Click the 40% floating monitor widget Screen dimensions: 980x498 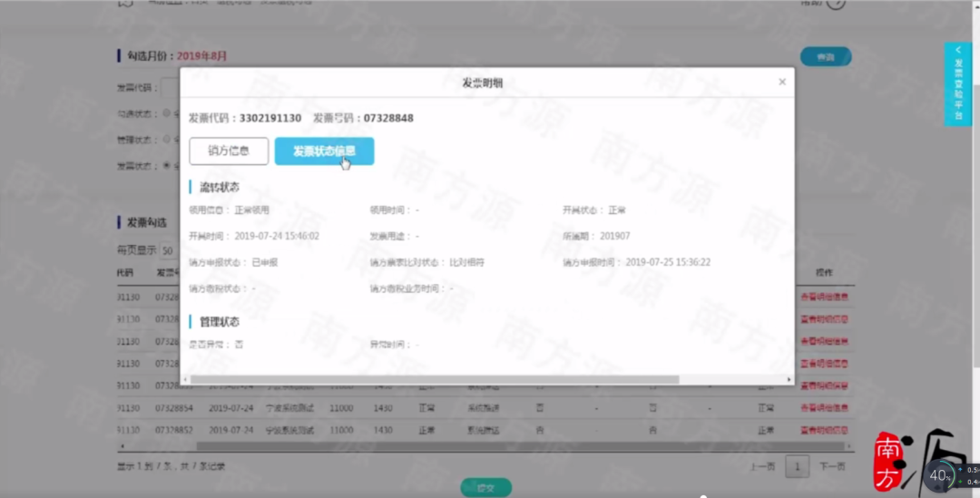point(939,476)
